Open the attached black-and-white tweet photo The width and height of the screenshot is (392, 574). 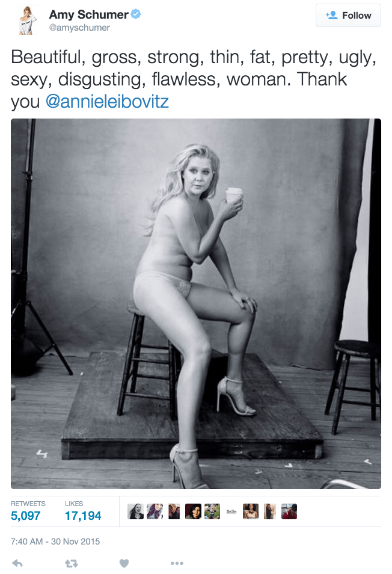(x=196, y=303)
